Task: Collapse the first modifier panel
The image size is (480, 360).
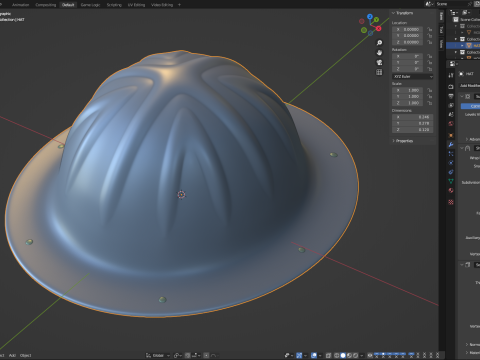Action: [462, 96]
